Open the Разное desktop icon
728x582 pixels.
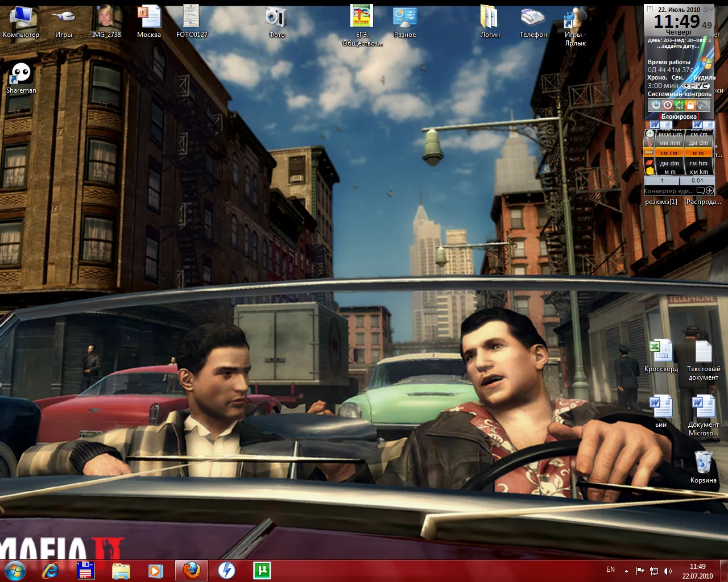(405, 22)
